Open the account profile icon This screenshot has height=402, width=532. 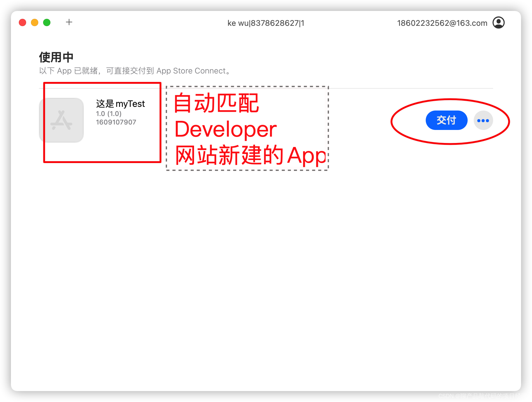[499, 22]
